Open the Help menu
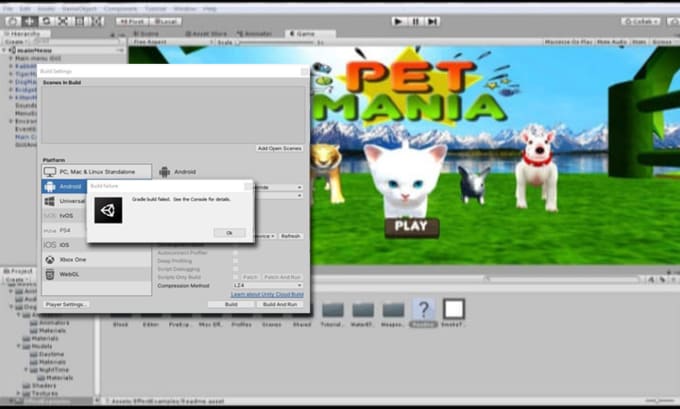This screenshot has height=409, width=680. 209,8
